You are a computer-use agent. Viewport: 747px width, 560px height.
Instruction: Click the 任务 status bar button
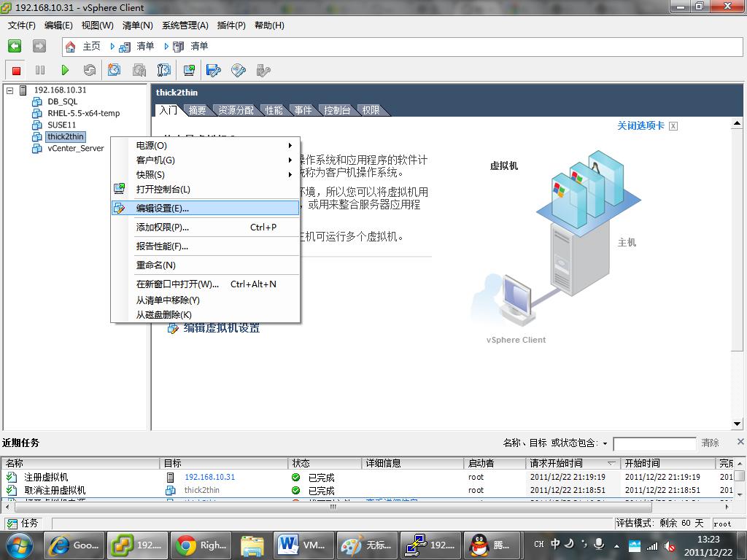pyautogui.click(x=23, y=524)
